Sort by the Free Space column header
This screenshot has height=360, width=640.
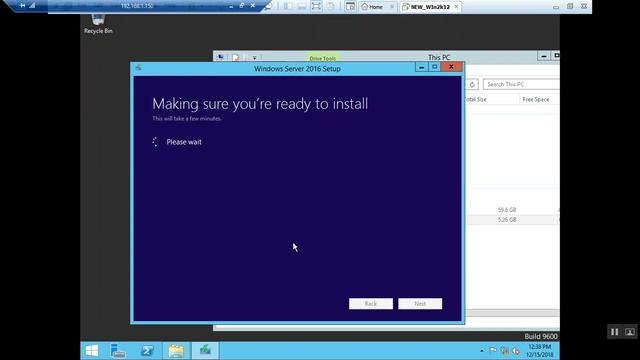pyautogui.click(x=536, y=99)
